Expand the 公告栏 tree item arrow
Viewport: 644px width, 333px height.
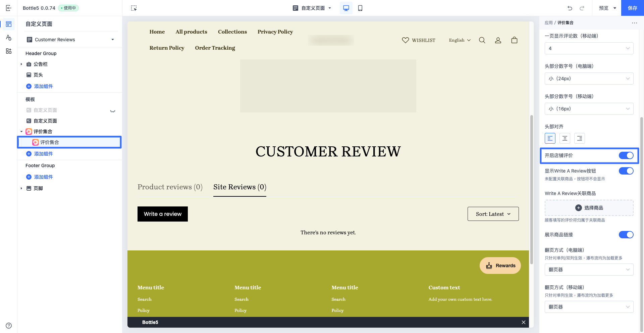pos(21,64)
